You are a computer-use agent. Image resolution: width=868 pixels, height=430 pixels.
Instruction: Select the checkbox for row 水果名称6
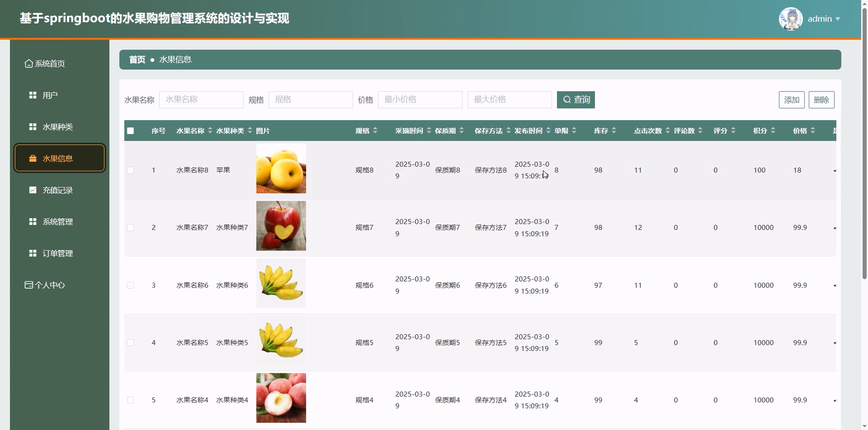(130, 285)
